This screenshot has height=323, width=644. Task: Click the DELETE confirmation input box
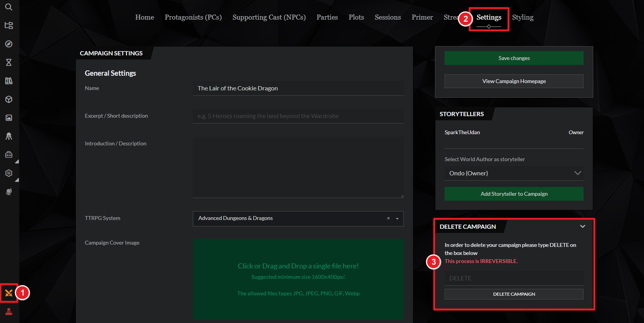click(514, 278)
